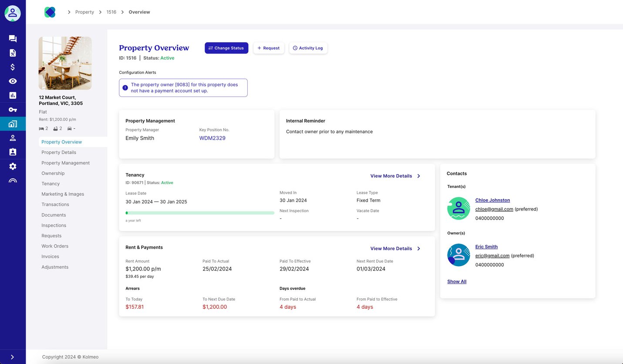
Task: Open Requests section in side menu
Action: (51, 236)
